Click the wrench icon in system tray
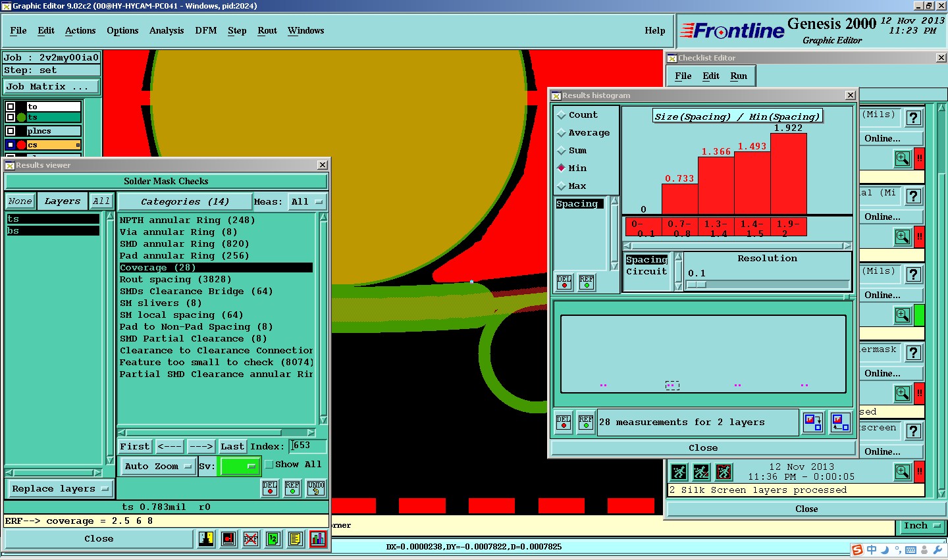The height and width of the screenshot is (560, 948). point(937,550)
